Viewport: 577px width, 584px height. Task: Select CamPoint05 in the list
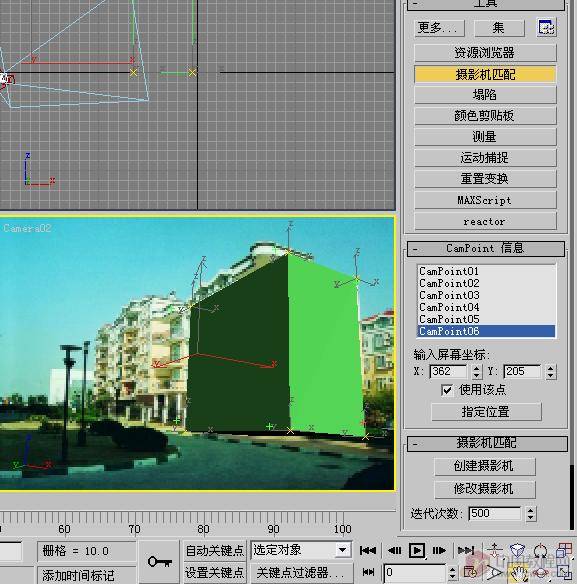click(x=486, y=319)
